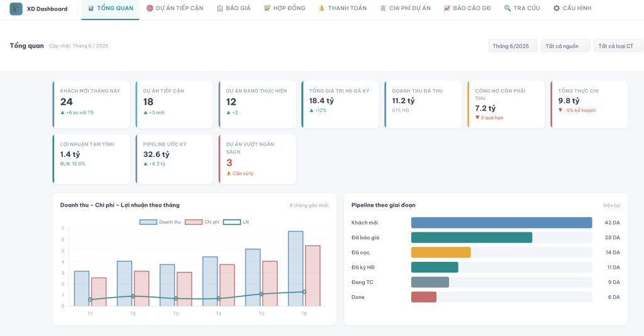This screenshot has height=336, width=644.
Task: Click the '28 DA' count label
Action: pos(612,237)
